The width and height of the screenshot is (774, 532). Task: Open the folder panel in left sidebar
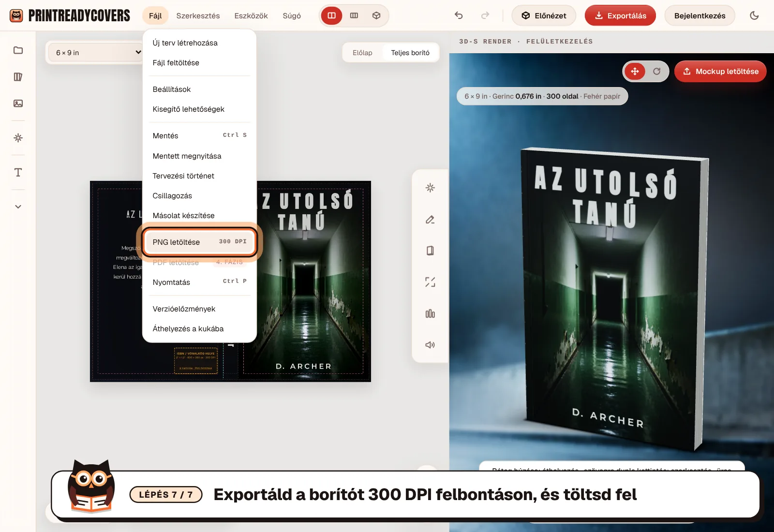(18, 50)
